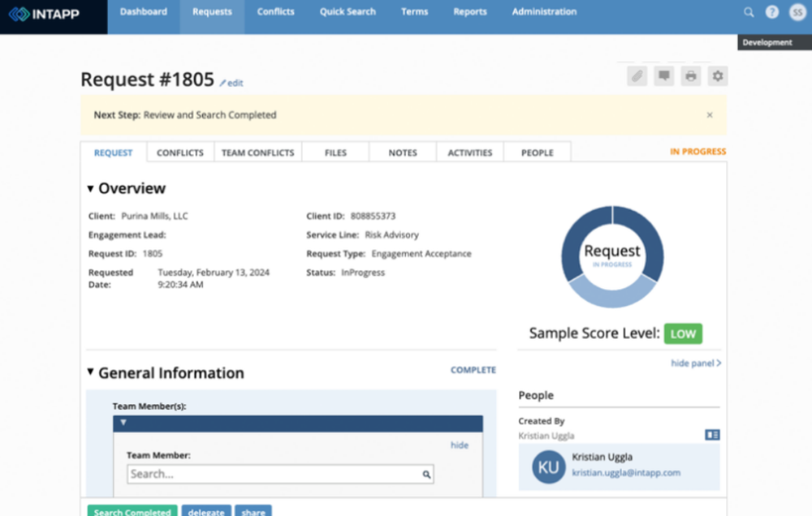Click the Kristian Uggla name in contact card
Screen dimensions: 812x516
[603, 457]
